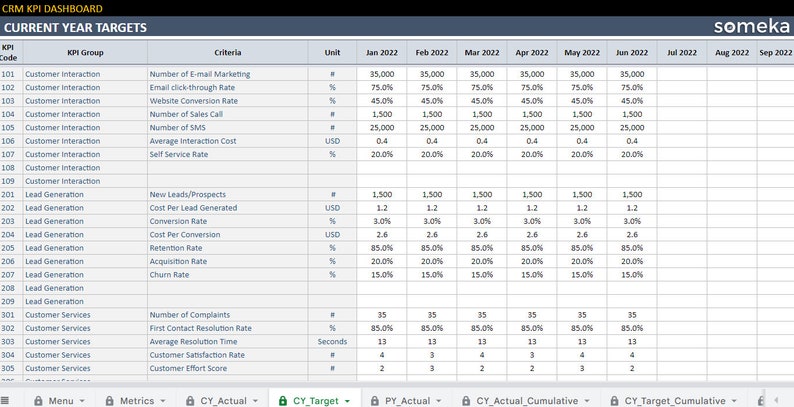
Task: Select Feb 2022 value for Customer Effort Score
Action: click(x=432, y=369)
